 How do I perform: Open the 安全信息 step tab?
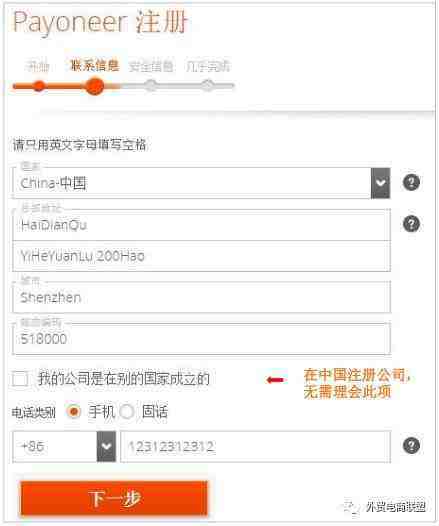pos(151,66)
